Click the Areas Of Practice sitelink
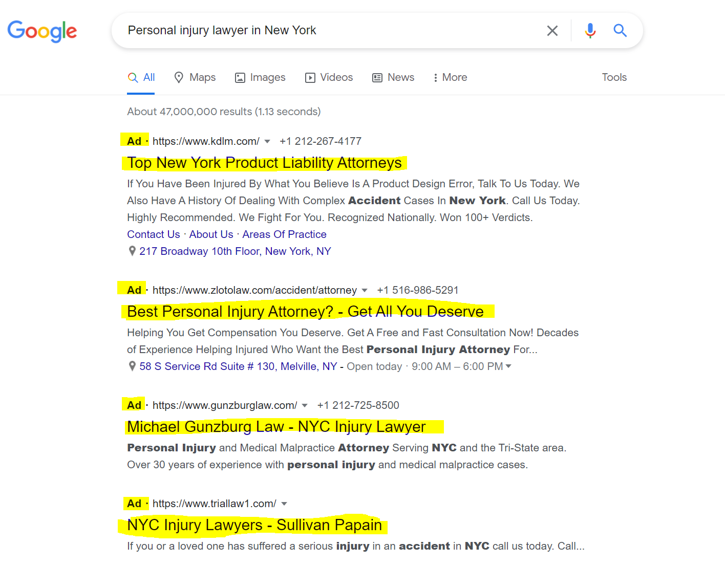The height and width of the screenshot is (588, 725). coord(284,234)
